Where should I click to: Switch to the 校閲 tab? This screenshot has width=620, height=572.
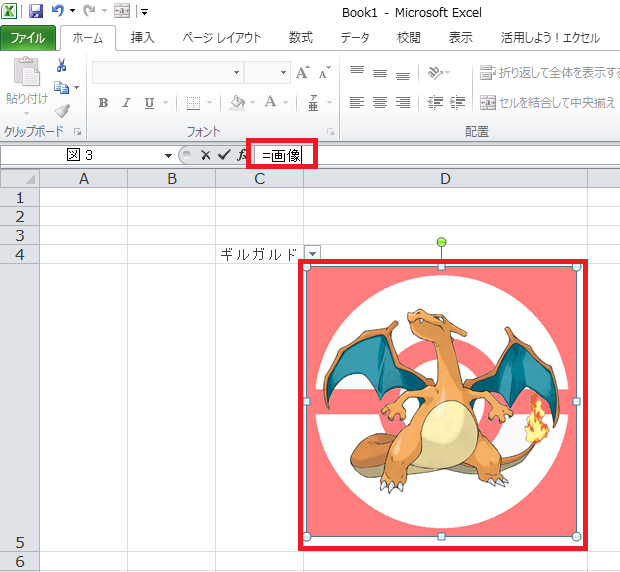pos(409,38)
